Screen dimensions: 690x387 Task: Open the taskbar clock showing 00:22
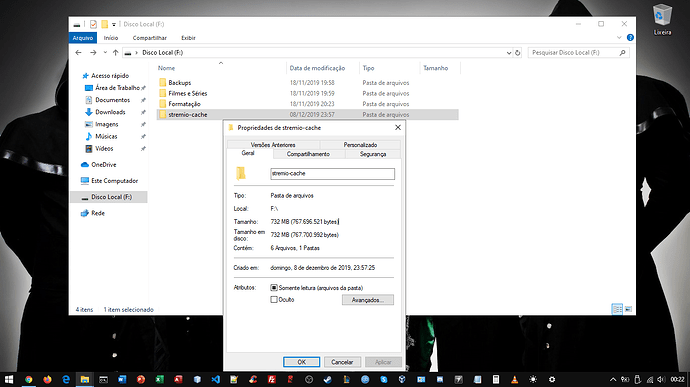[677, 379]
